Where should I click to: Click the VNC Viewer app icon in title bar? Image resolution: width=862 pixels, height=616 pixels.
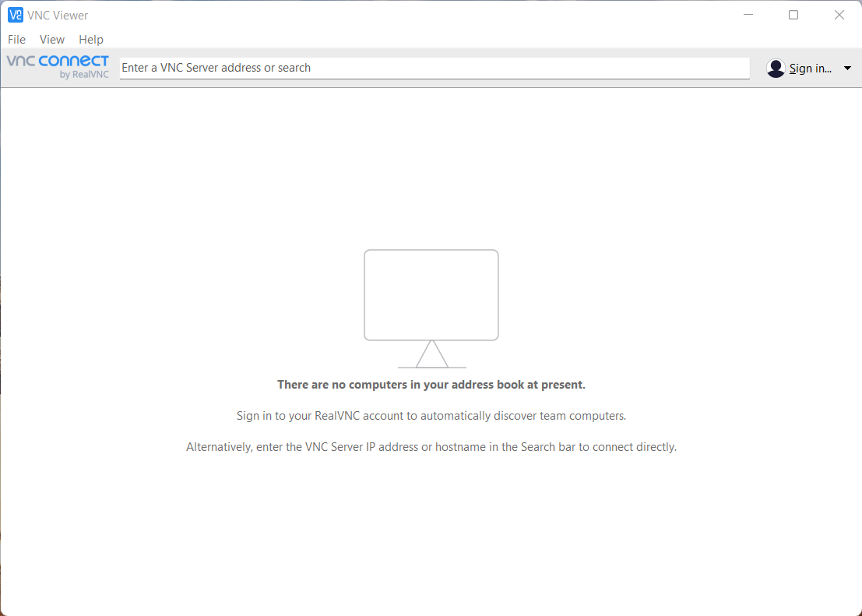pyautogui.click(x=16, y=15)
